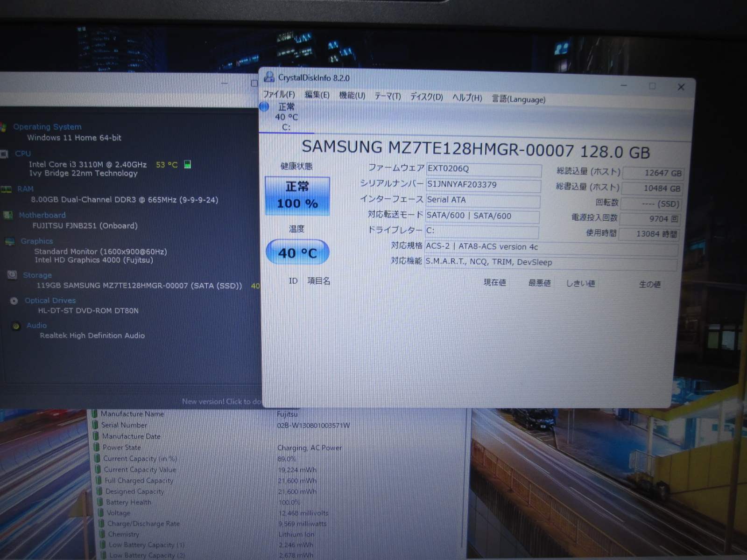Open the Operating System section in Speccy
The width and height of the screenshot is (747, 560).
coord(47,127)
